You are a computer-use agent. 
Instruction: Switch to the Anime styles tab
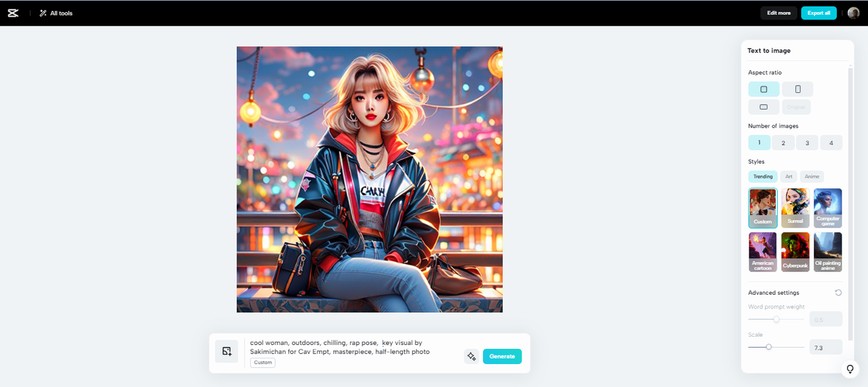(x=812, y=177)
